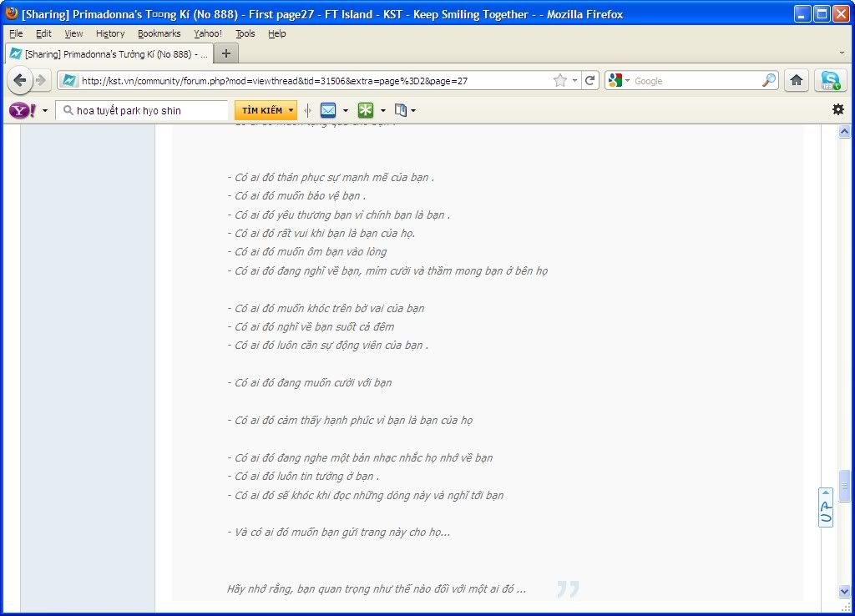Maximize the Firefox window
The image size is (855, 616).
pos(822,13)
